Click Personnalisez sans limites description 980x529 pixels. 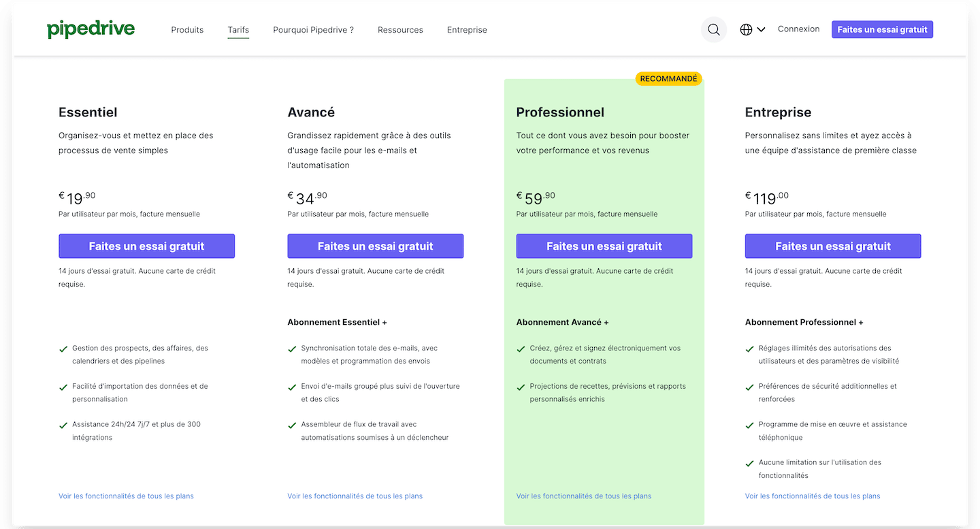(830, 143)
